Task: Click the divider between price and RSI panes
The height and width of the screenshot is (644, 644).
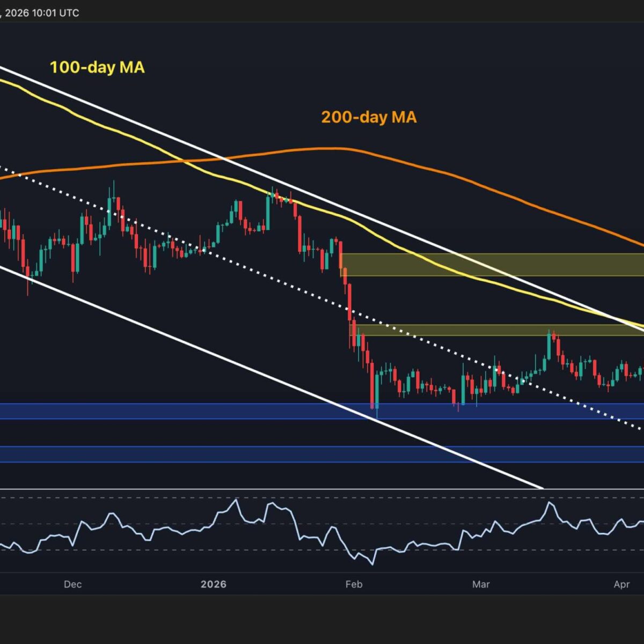Action: tap(322, 489)
